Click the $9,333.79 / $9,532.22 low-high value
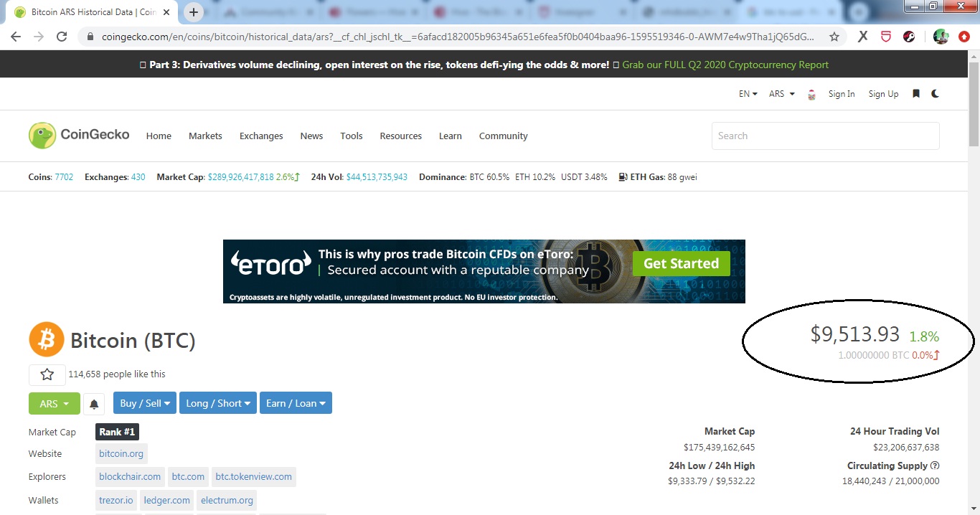980x515 pixels. pos(711,481)
